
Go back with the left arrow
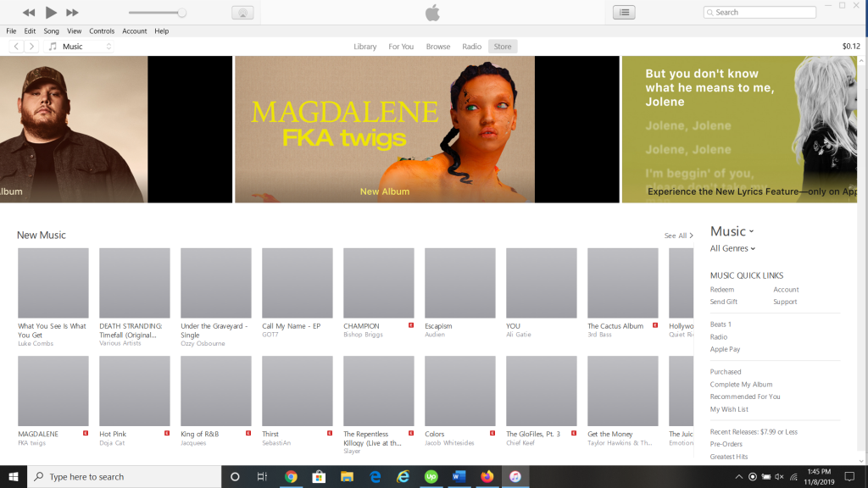coord(17,47)
